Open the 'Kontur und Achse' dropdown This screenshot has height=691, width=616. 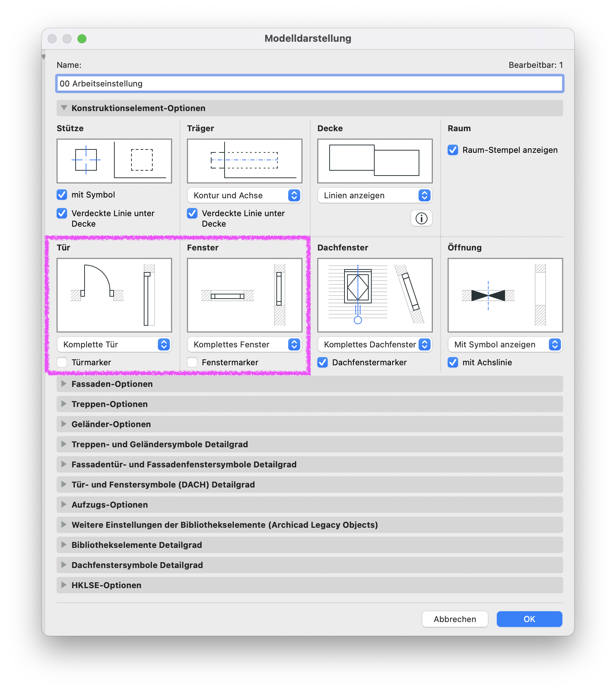click(x=245, y=195)
